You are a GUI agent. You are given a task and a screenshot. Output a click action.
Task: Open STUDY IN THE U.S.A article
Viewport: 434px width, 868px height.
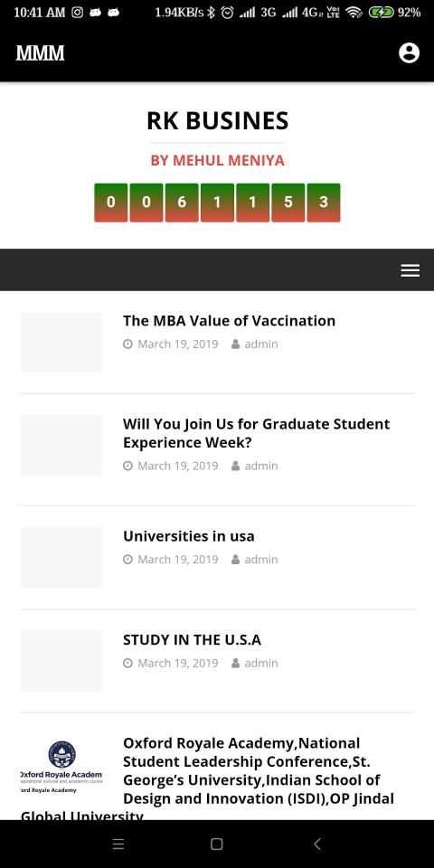(x=192, y=640)
